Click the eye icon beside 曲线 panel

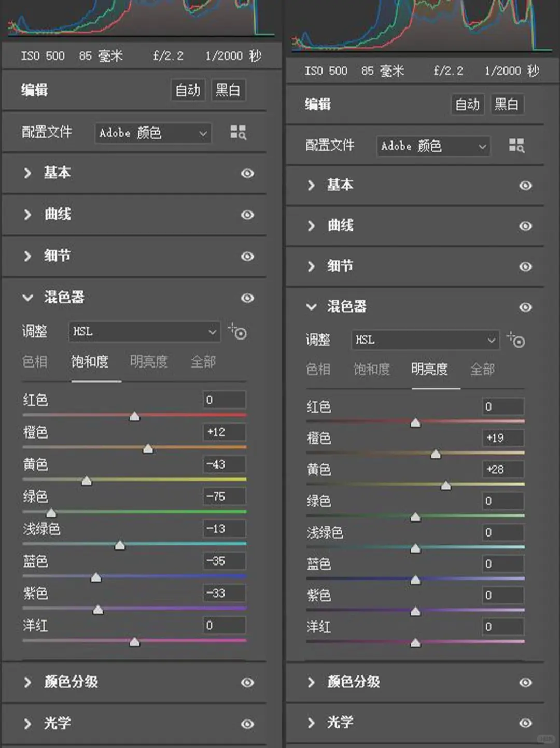click(247, 215)
